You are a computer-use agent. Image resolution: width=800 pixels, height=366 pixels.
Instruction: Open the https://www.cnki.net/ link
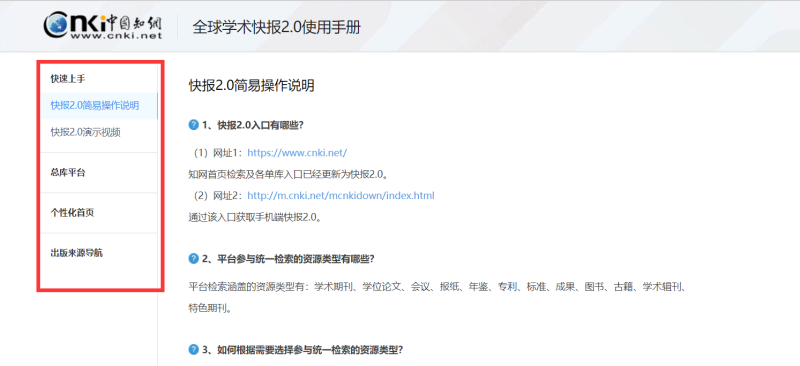(297, 153)
